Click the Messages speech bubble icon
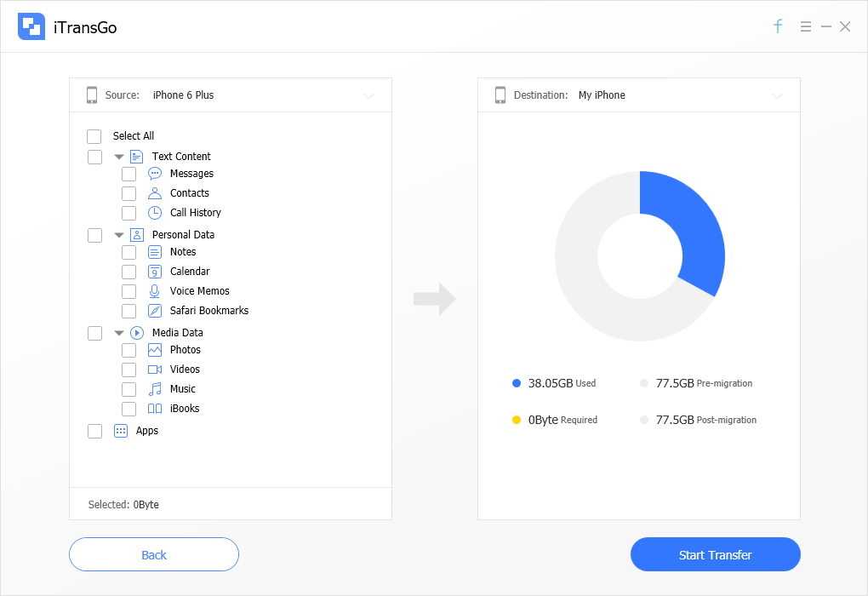Screen dimensions: 868x596 [155, 174]
